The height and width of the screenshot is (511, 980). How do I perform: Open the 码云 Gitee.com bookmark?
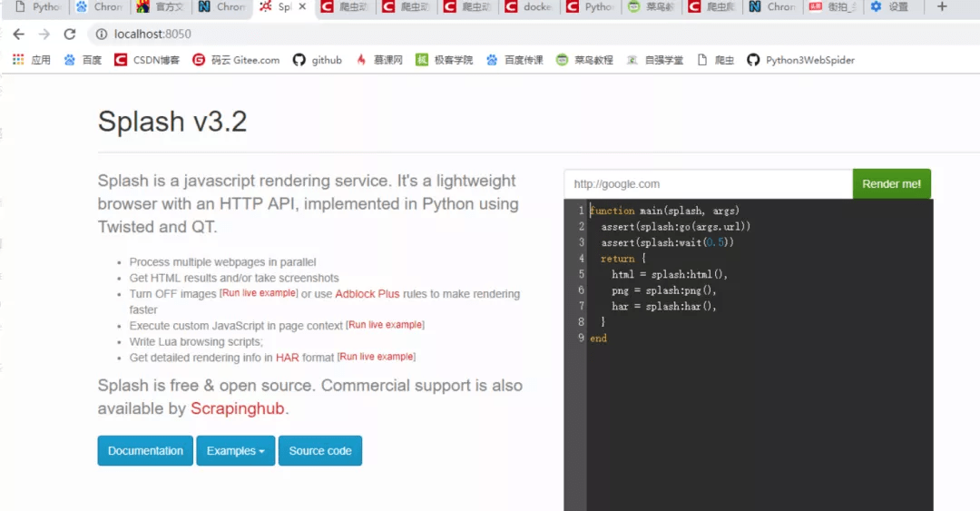point(236,60)
